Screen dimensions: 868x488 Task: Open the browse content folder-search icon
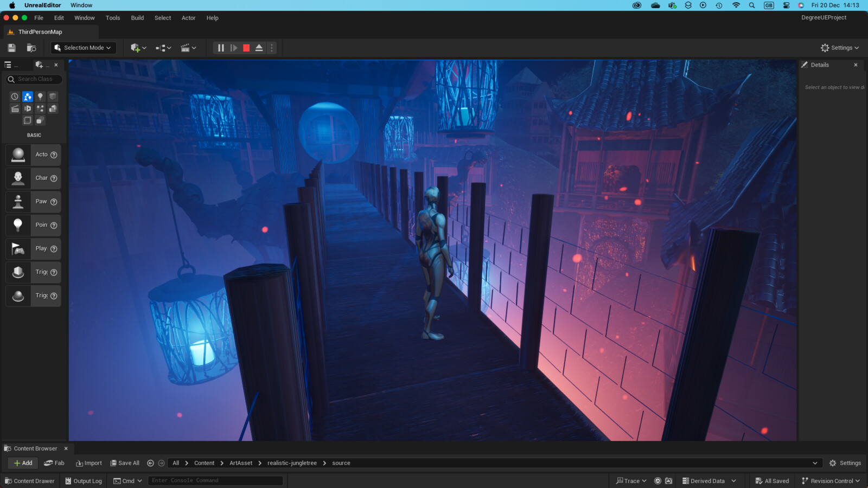tap(31, 48)
